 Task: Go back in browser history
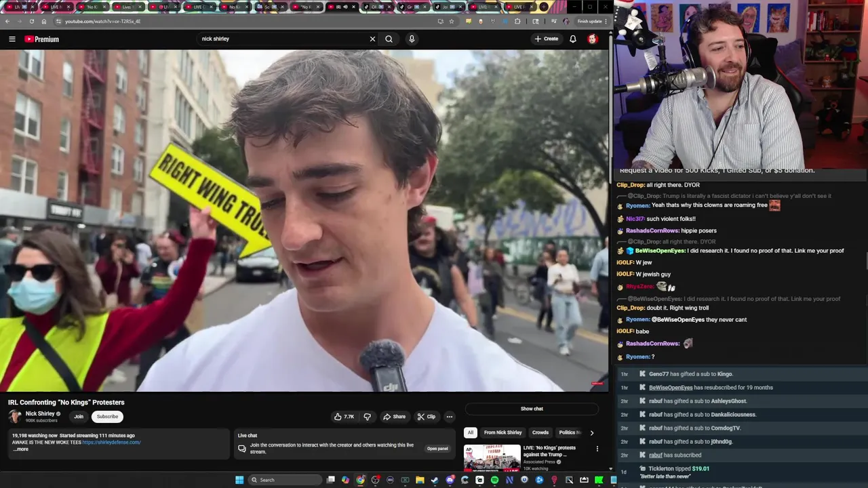pos(7,21)
